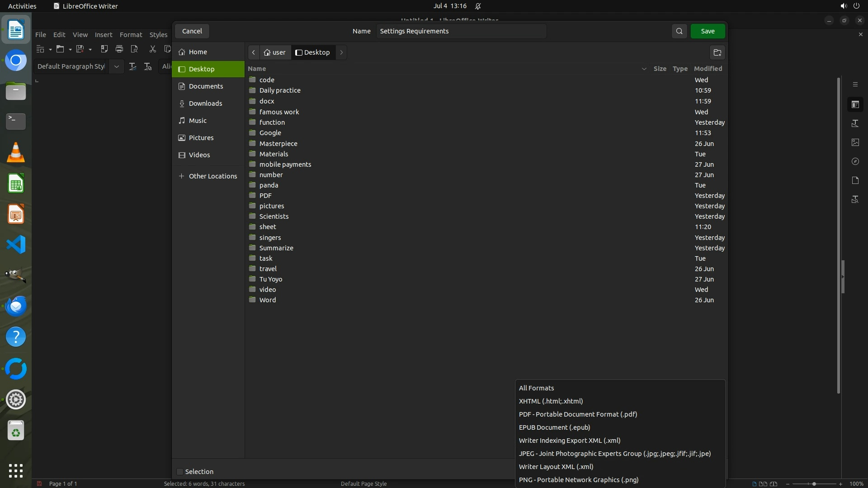Screen dimensions: 868x488
Task: Choose EPUB Document format option
Action: click(554, 427)
